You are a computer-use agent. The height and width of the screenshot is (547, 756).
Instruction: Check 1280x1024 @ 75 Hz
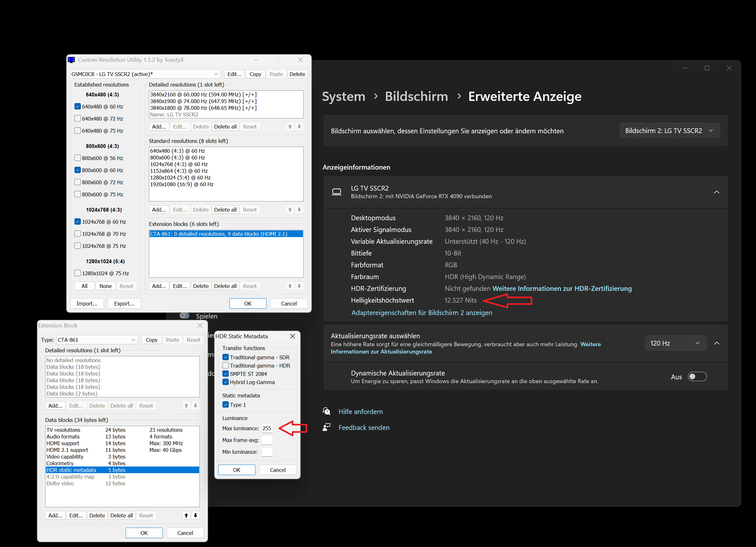click(x=78, y=273)
